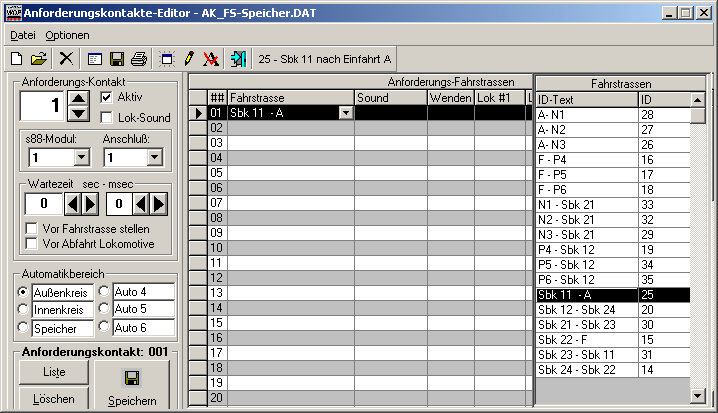Click the row number 10 in the grid

217,248
